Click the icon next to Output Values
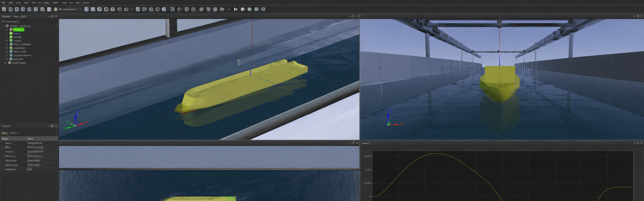The image size is (644, 201). coord(9,63)
